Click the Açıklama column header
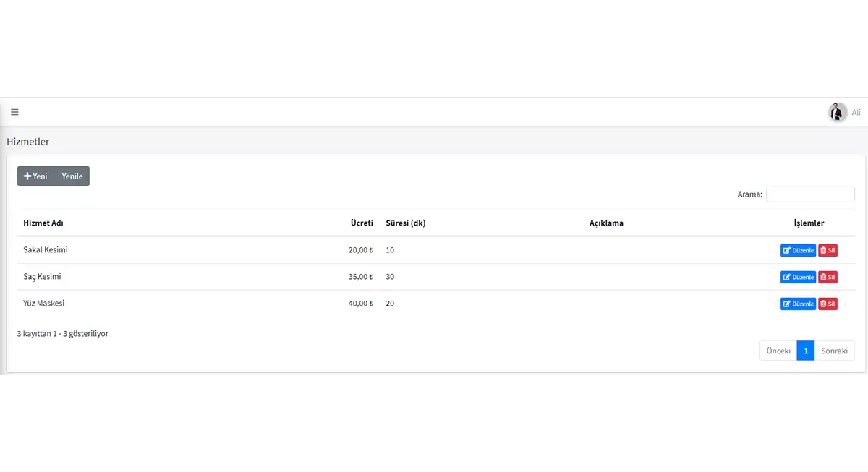Image resolution: width=868 pixels, height=472 pixels. click(606, 223)
